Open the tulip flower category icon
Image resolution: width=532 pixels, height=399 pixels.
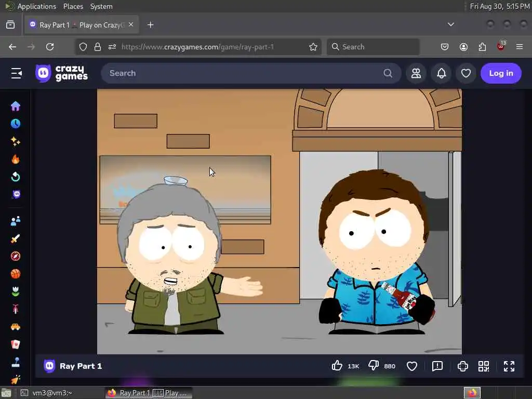tap(16, 291)
